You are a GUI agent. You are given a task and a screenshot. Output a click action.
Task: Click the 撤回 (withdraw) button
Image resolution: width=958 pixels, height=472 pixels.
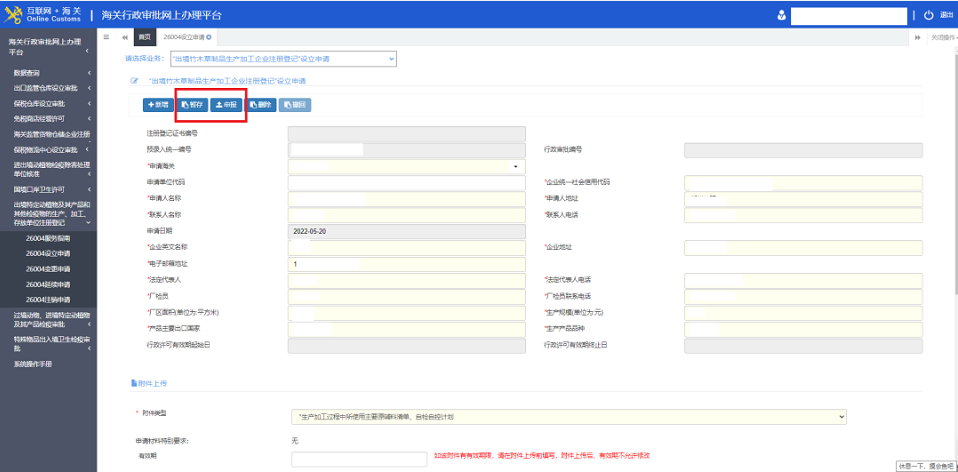click(x=294, y=104)
